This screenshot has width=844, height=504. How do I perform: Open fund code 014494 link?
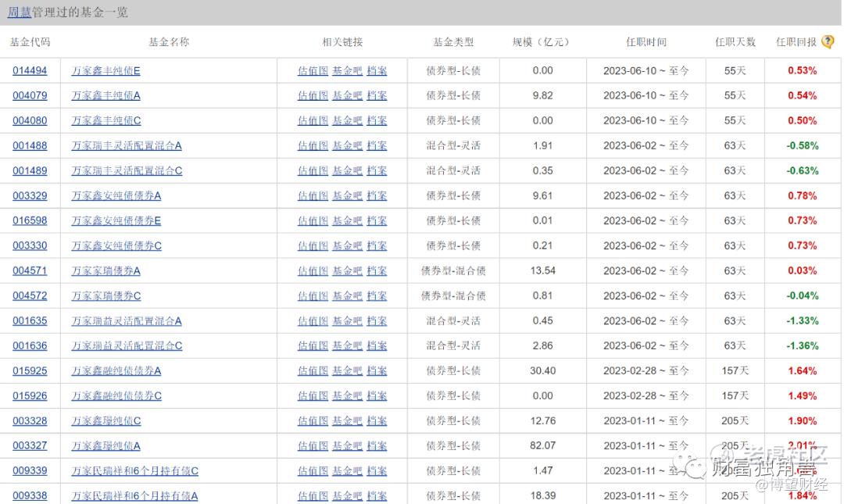(x=30, y=70)
